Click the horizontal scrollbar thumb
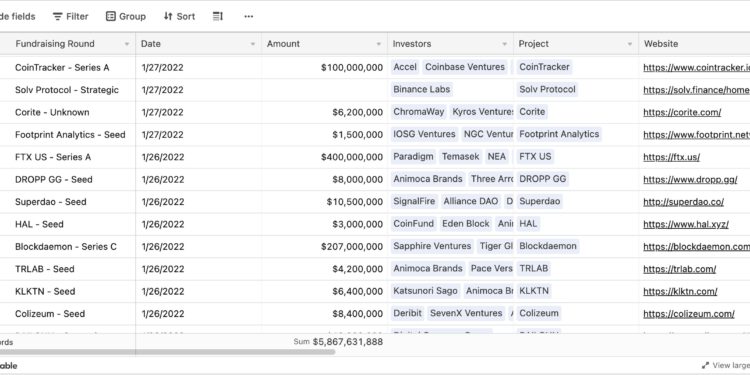The width and height of the screenshot is (750, 375). pyautogui.click(x=167, y=352)
